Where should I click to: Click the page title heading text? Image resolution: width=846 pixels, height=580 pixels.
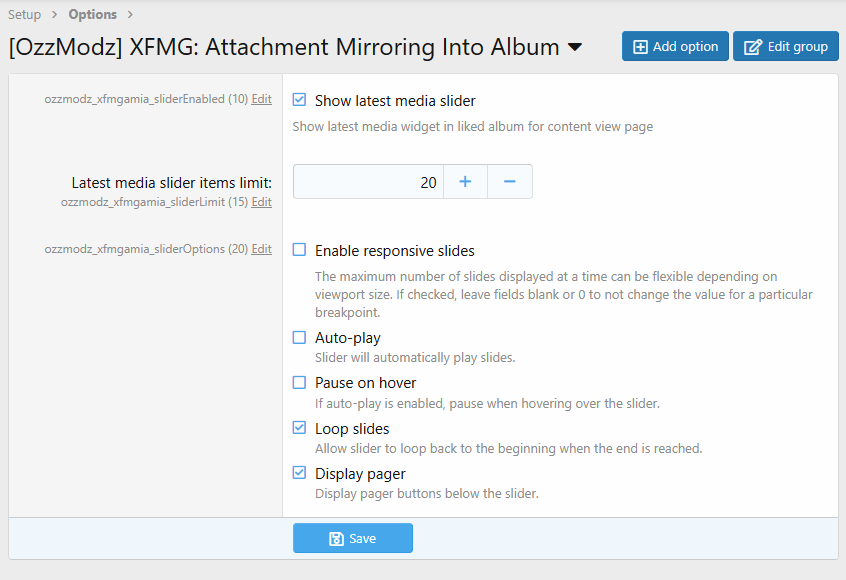coord(284,47)
